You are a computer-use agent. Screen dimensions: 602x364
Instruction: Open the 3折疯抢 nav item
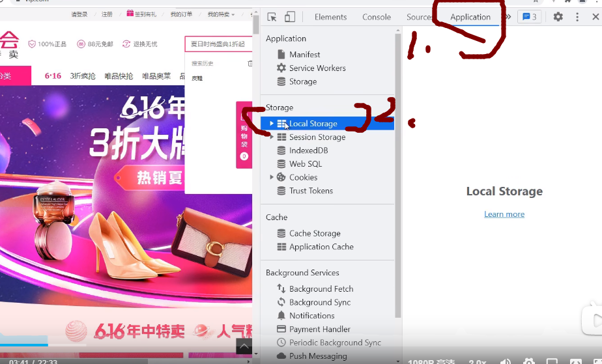(x=83, y=76)
